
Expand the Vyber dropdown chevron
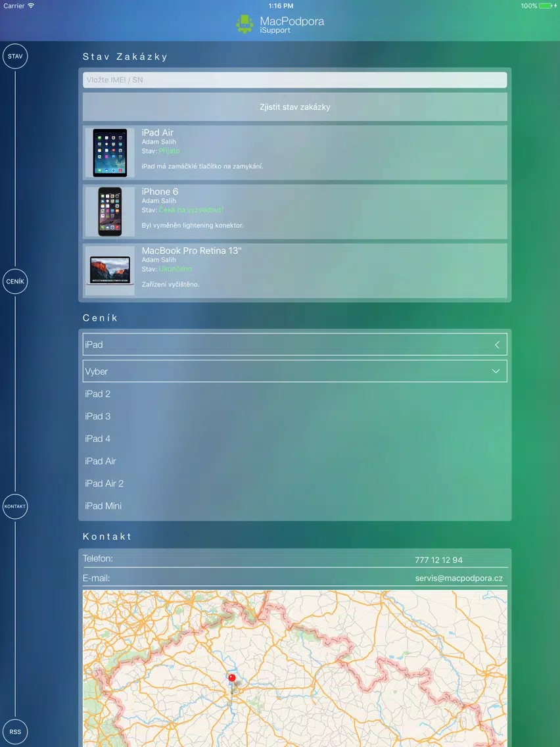click(x=496, y=371)
